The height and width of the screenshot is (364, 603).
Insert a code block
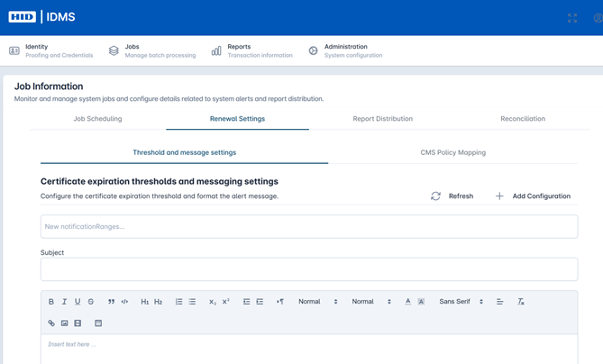pos(125,302)
